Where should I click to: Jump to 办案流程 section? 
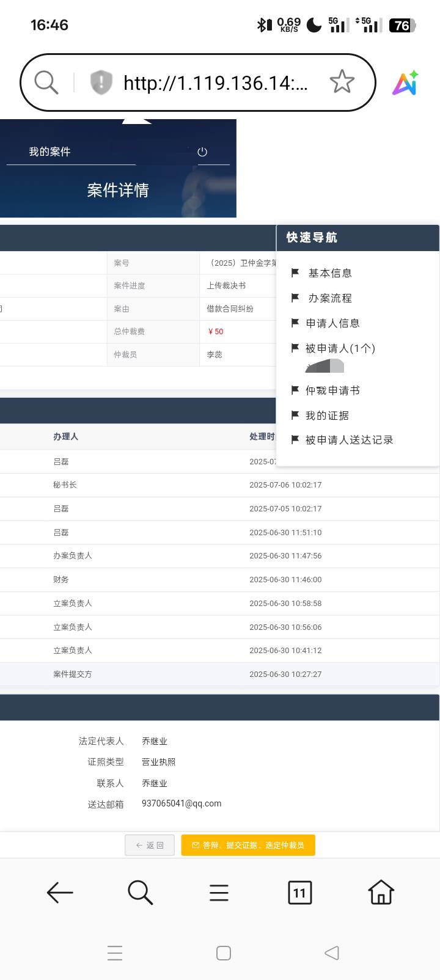click(x=330, y=298)
